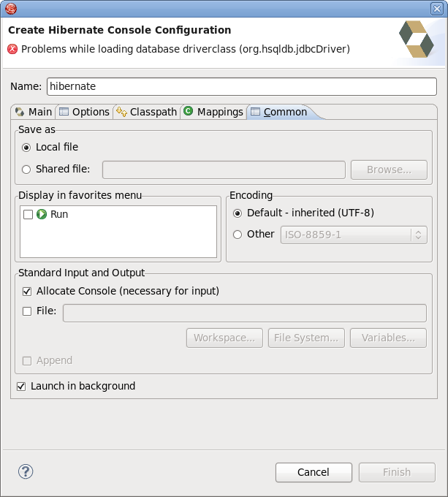448x497 pixels.
Task: Choose the Other encoding radio button
Action: pyautogui.click(x=238, y=234)
